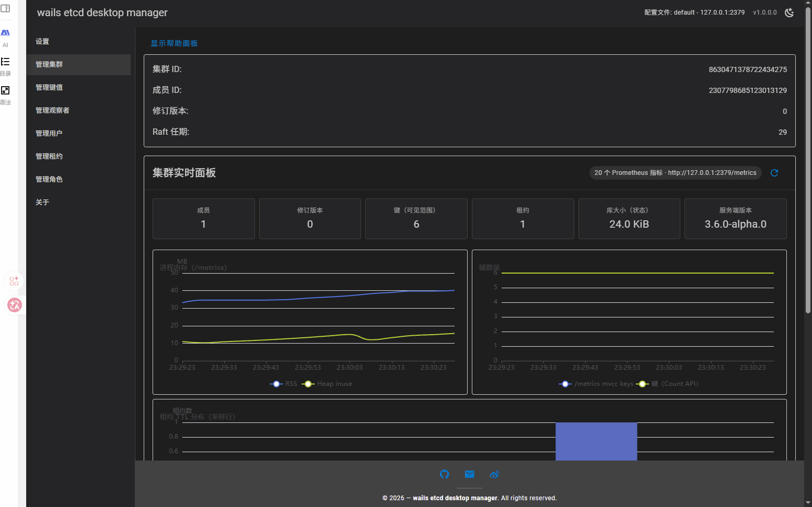Toggle /metrics mvcc keys legend series

pyautogui.click(x=596, y=384)
